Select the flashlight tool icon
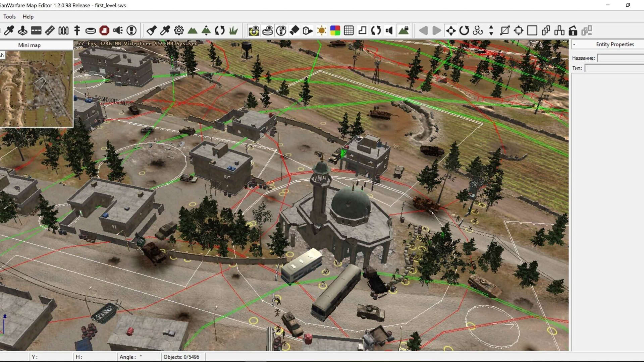 [x=152, y=31]
